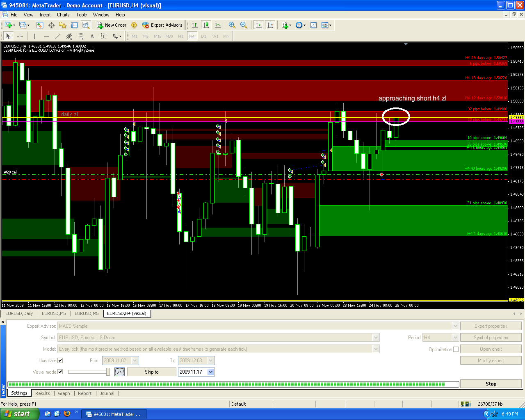Viewport: 525px width, 420px height.
Task: Toggle the Strategy Tester icon
Action: click(x=86, y=25)
